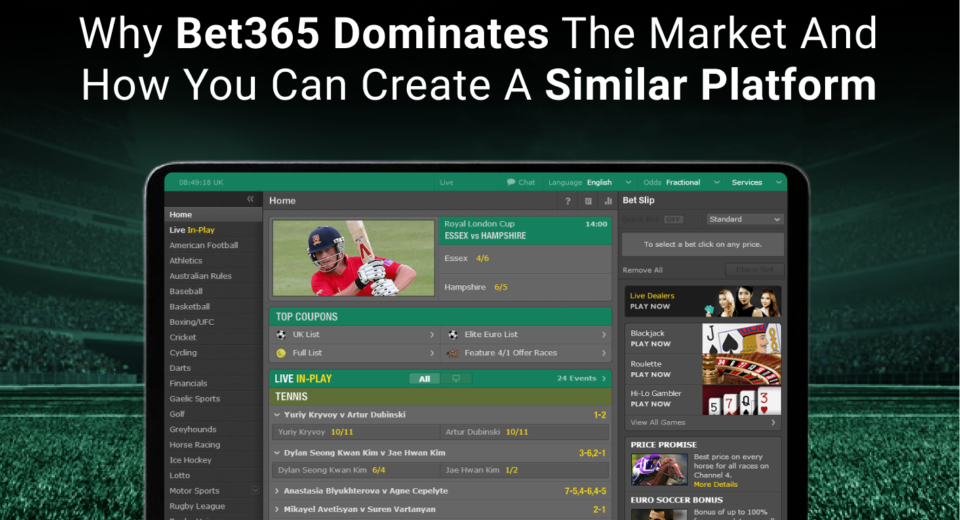Open the UK List coupon
The width and height of the screenshot is (960, 520).
(354, 334)
